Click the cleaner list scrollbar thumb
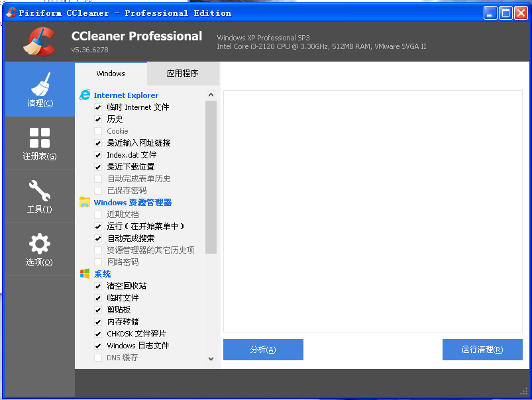The width and height of the screenshot is (532, 400). tap(211, 177)
